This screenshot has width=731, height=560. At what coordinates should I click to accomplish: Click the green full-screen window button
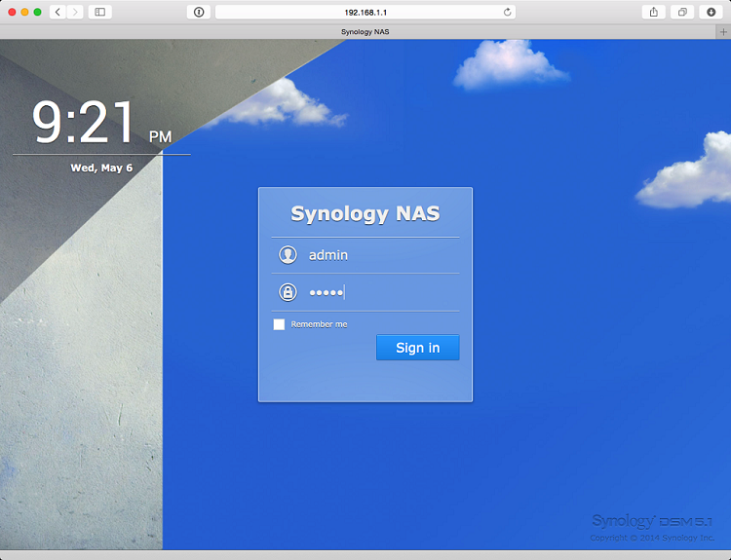(x=38, y=12)
